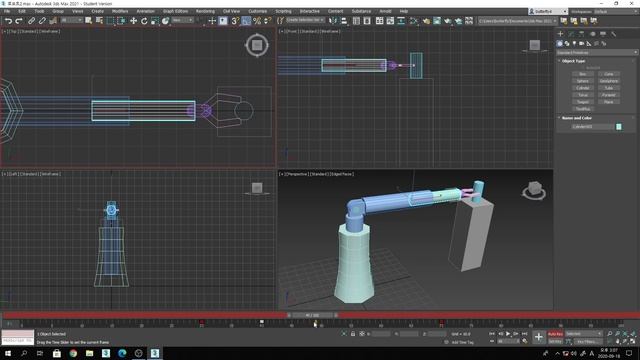640x360 pixels.
Task: Open the selection filter dropdown
Action: tap(72, 20)
